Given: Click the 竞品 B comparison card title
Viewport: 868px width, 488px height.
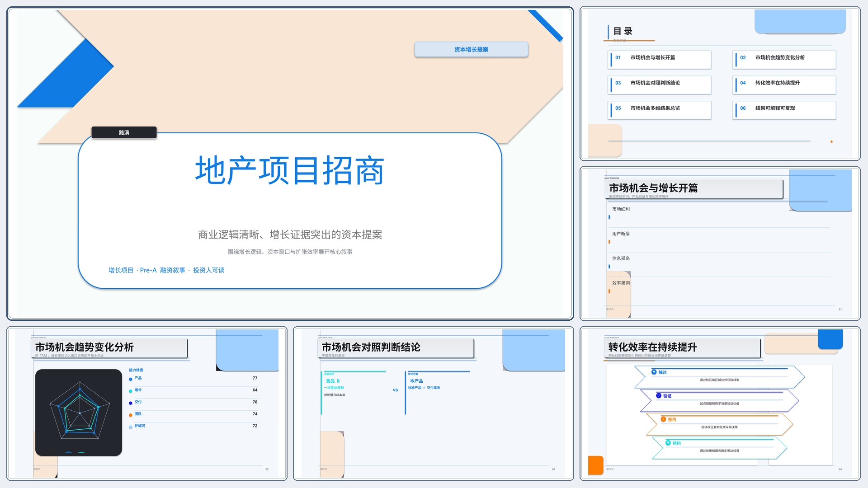Looking at the screenshot, I should [x=333, y=381].
